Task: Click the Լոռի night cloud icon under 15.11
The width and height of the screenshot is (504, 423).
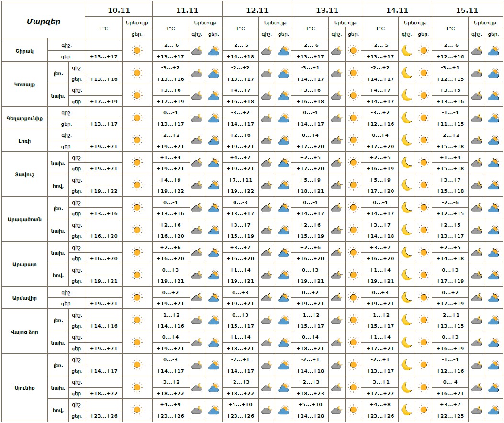Action: (x=476, y=140)
